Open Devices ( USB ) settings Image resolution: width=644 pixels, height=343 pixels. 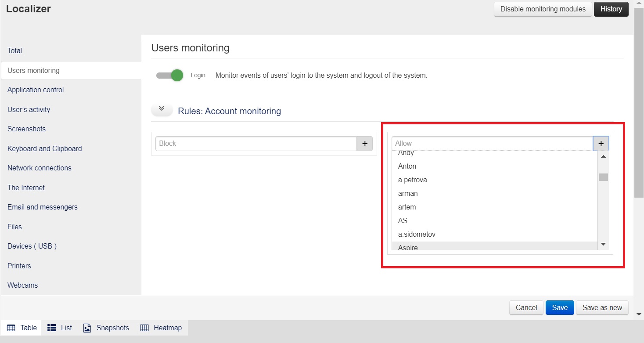point(32,246)
